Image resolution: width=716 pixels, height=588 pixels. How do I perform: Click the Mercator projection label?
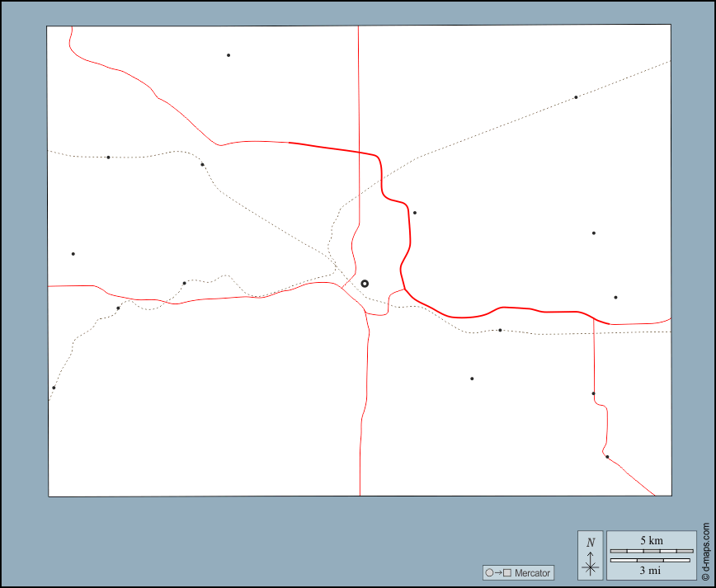click(x=531, y=572)
